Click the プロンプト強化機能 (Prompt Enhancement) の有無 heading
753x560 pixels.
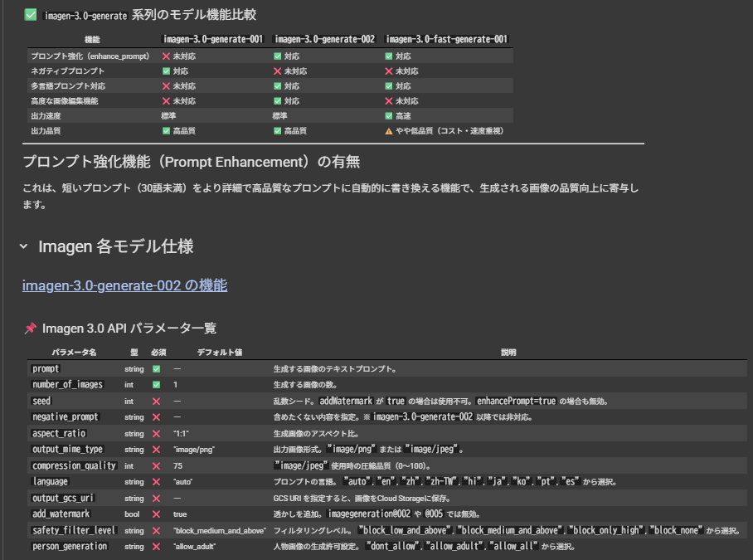(x=191, y=162)
